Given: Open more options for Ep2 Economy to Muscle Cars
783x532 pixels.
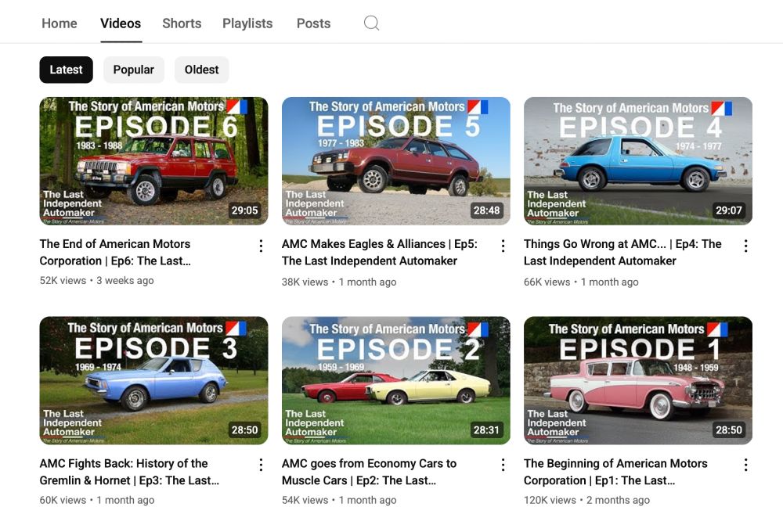Looking at the screenshot, I should (x=503, y=465).
